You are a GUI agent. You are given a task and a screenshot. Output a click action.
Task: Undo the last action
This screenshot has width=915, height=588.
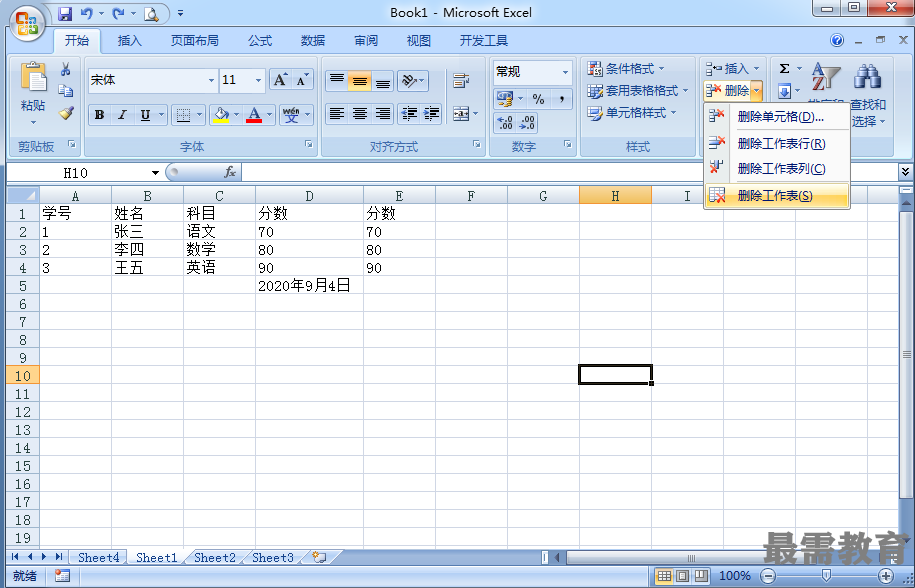[87, 13]
